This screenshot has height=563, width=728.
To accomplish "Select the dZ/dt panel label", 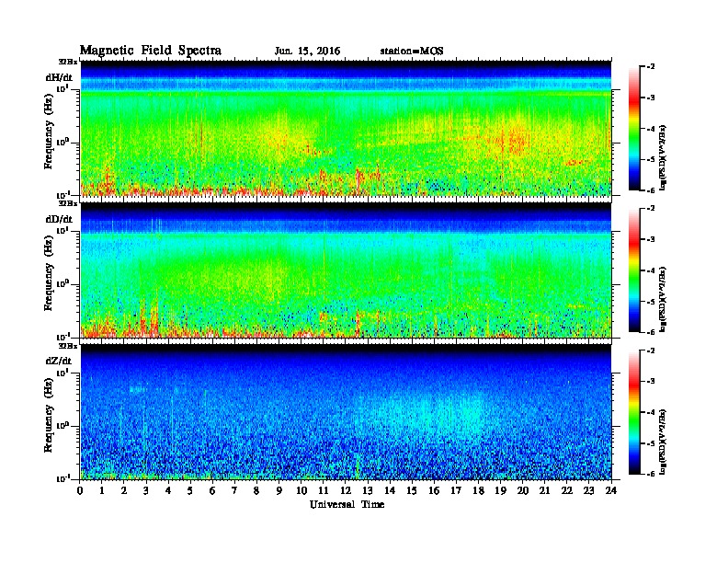I will pyautogui.click(x=59, y=361).
